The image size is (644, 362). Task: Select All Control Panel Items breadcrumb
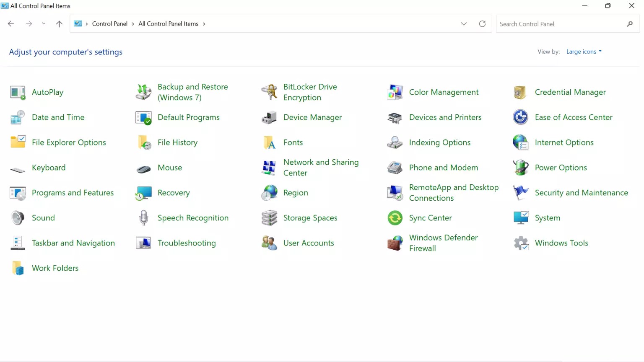[x=168, y=23]
